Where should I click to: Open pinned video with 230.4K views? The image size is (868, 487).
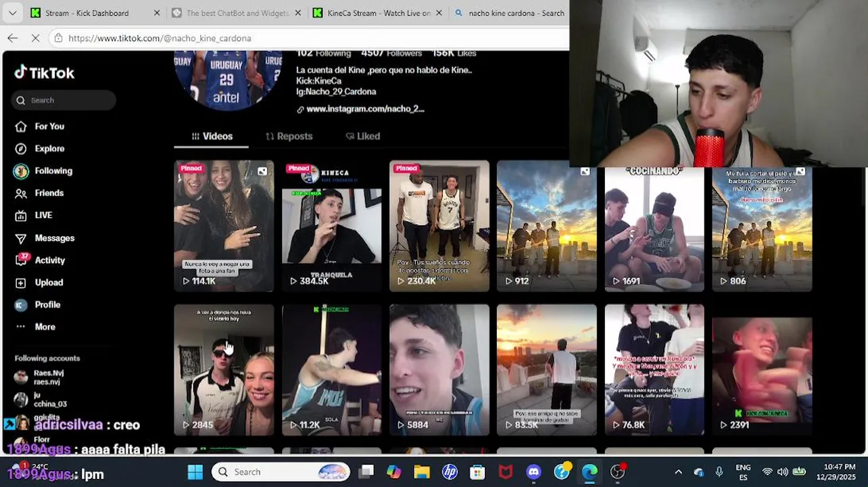point(439,226)
